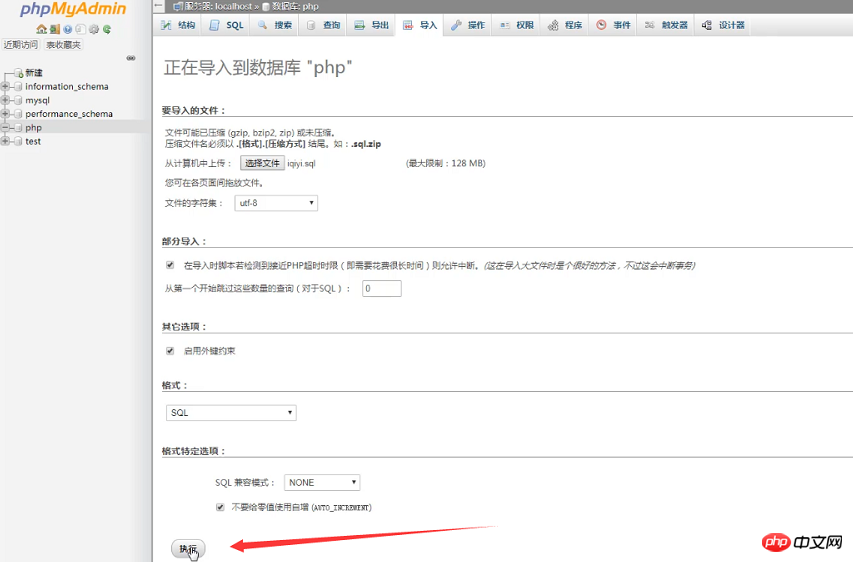Expand the test database node

5,141
